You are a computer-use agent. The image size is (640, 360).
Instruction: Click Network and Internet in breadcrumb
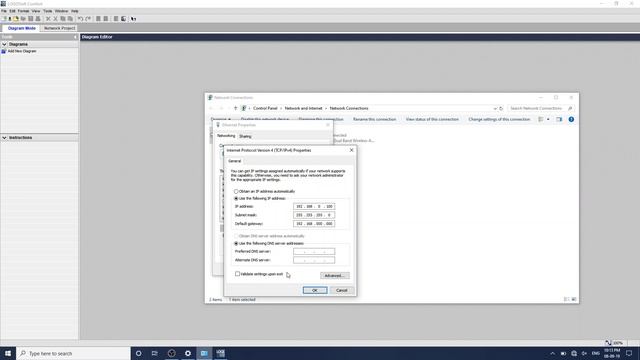[303, 108]
